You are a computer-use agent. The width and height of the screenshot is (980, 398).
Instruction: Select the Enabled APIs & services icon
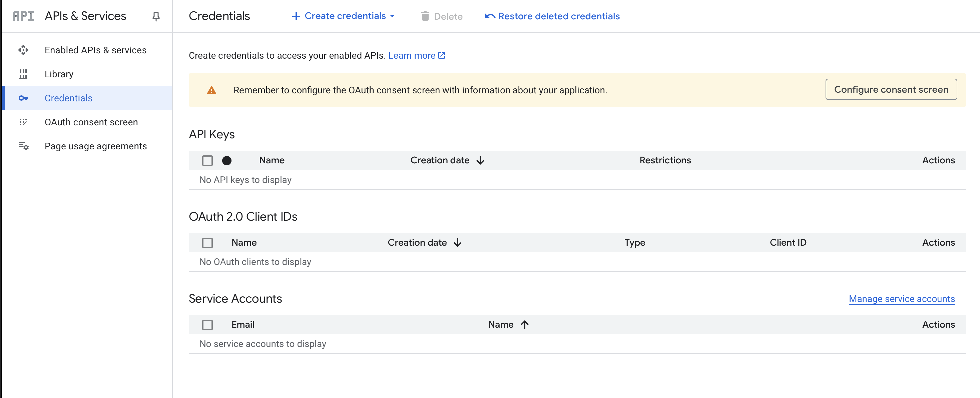(x=24, y=50)
